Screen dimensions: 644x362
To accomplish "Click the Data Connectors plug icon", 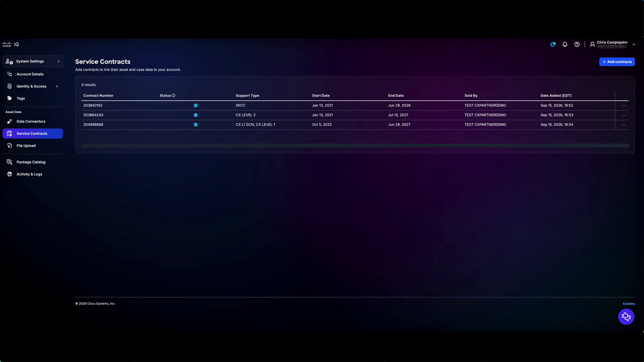I will pos(9,121).
